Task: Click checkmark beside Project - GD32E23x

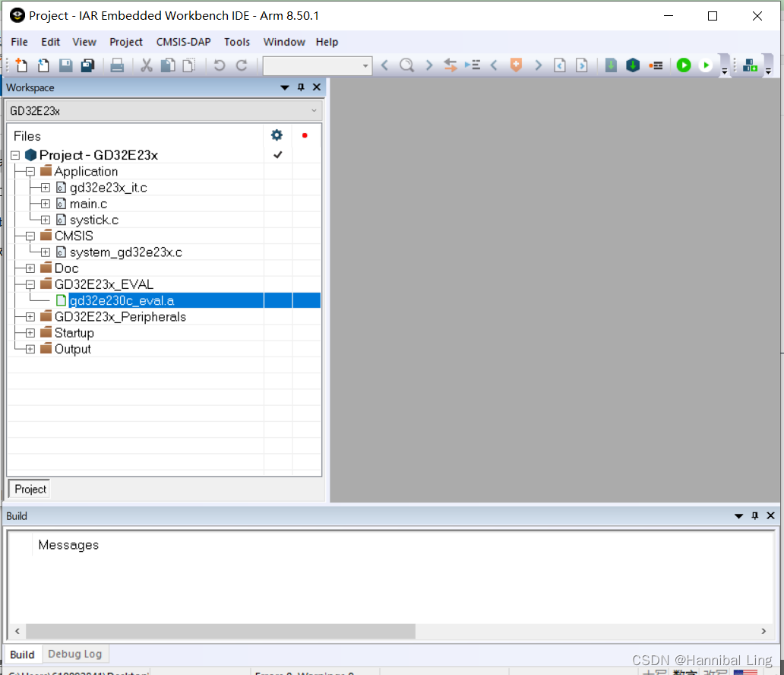Action: (x=278, y=154)
